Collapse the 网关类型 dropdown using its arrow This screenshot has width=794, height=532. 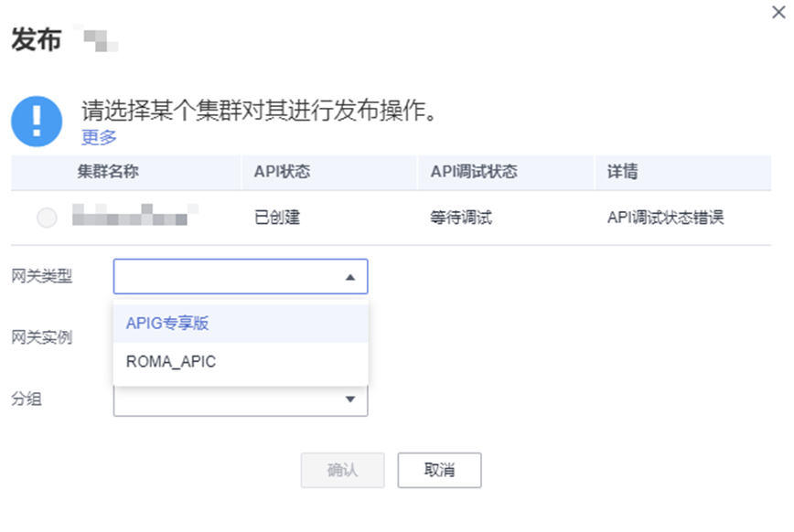(349, 277)
